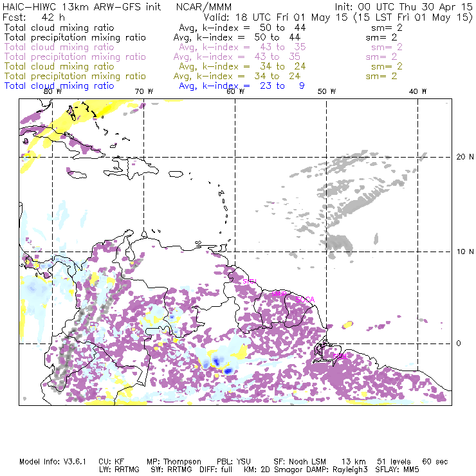
Task: Click the SMJP station label
Action: (x=279, y=293)
